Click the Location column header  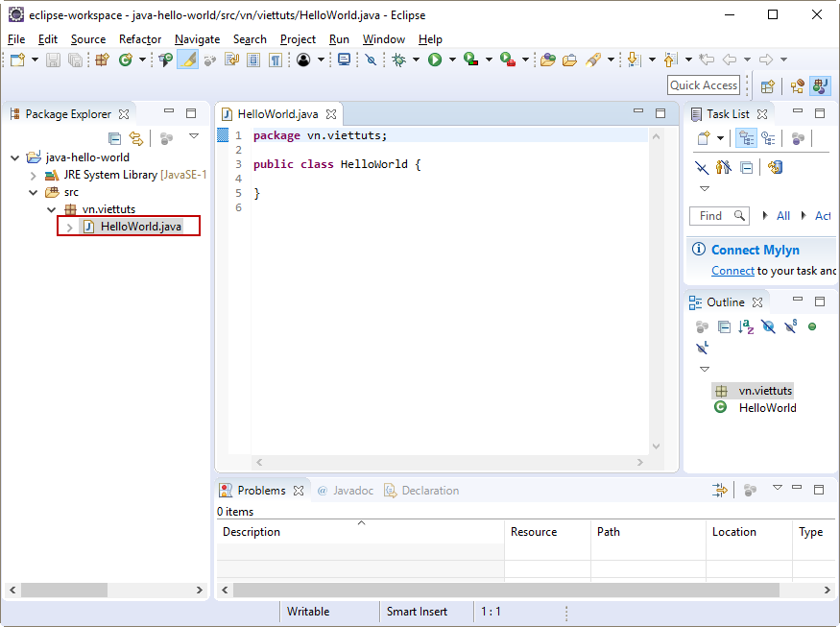(x=749, y=532)
